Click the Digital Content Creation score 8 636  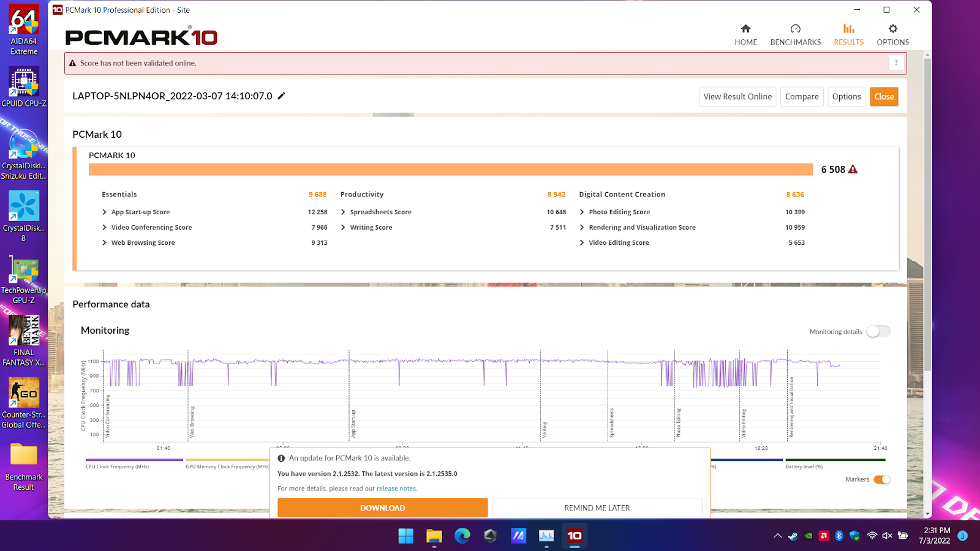[x=795, y=195]
